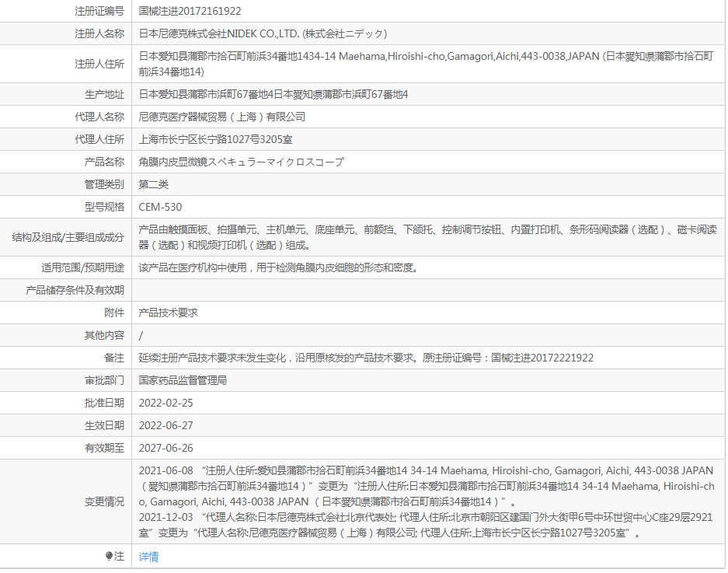
Task: Click 国家药品监督管理局 approval department value
Action: click(183, 380)
